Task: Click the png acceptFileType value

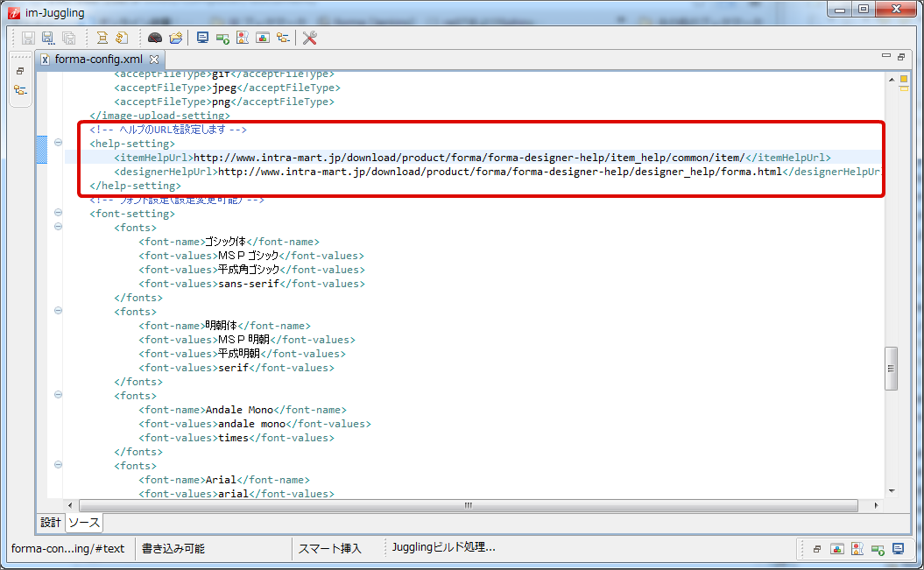Action: tap(221, 102)
